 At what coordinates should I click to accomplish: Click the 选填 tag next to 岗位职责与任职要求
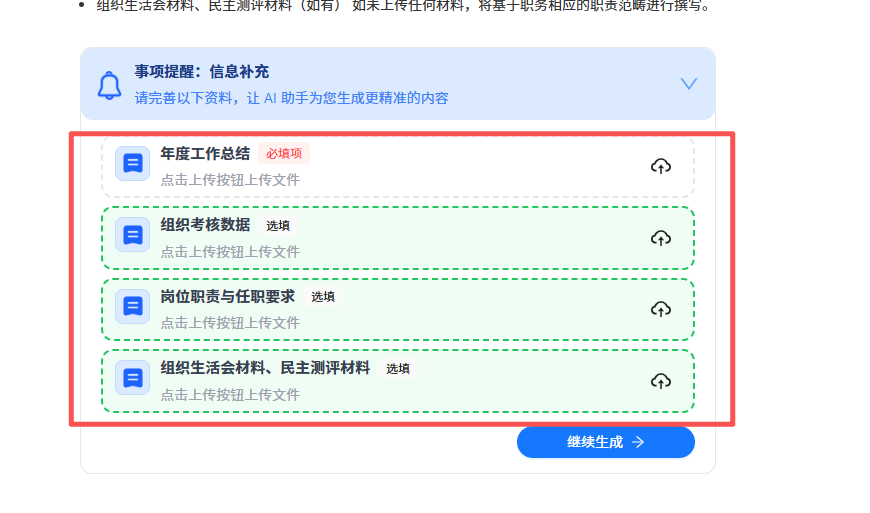(323, 297)
